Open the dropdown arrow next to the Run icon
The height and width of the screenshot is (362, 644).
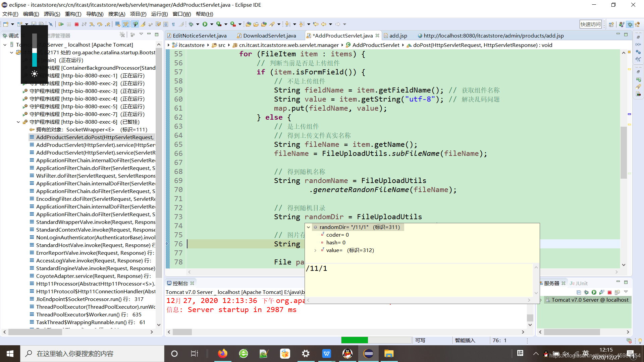(212, 24)
